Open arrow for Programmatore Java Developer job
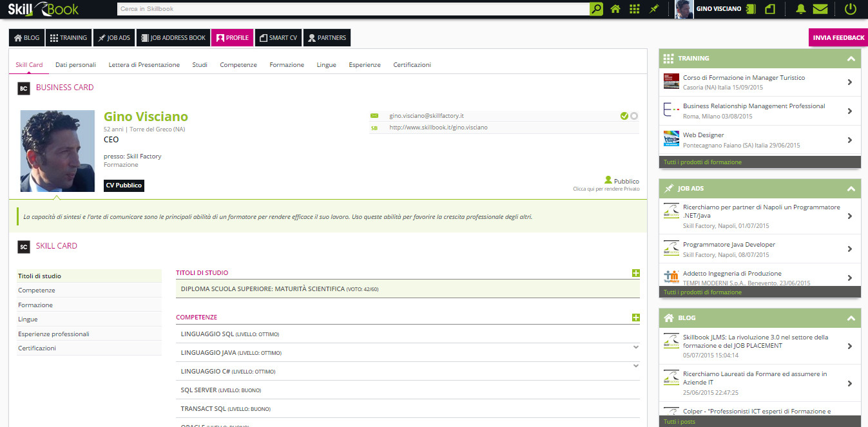The width and height of the screenshot is (868, 427). click(850, 249)
